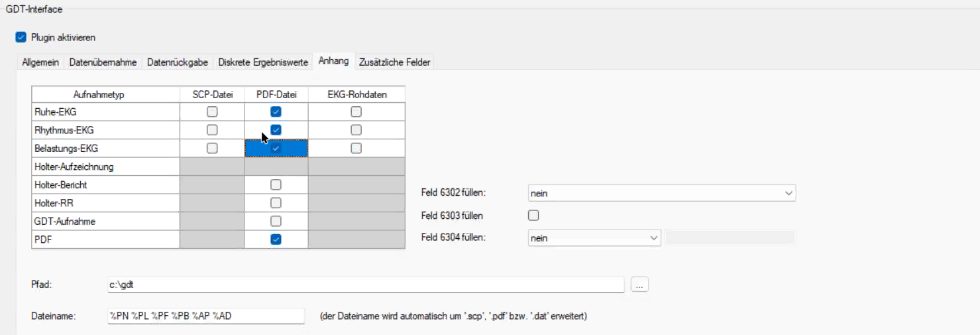Screen dimensions: 980x335
Task: Enable PDF-Datei for Holter-Bericht
Action: click(276, 184)
